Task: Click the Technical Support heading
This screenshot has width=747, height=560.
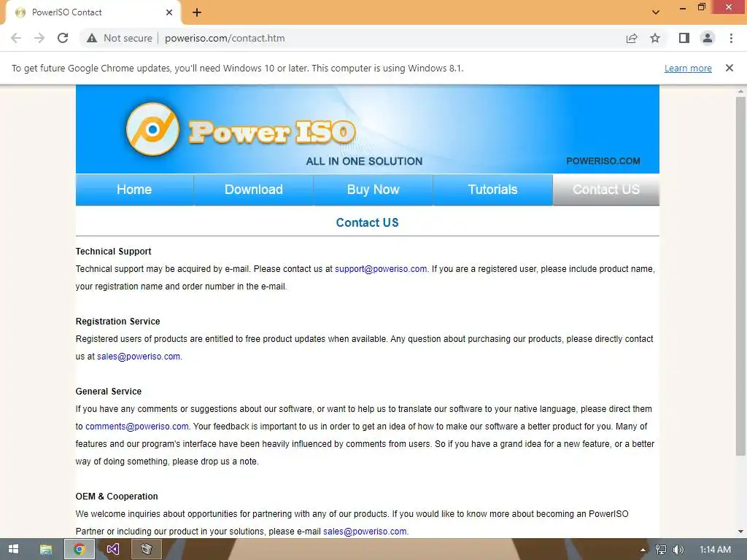Action: point(113,252)
